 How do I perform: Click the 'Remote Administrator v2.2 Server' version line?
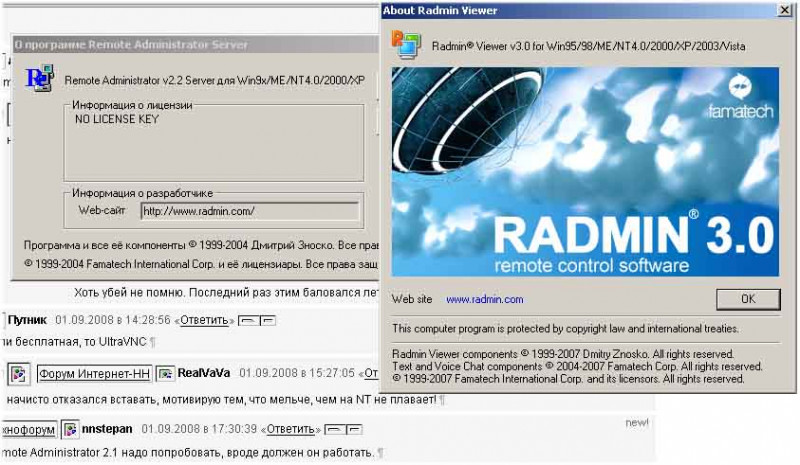pos(214,81)
